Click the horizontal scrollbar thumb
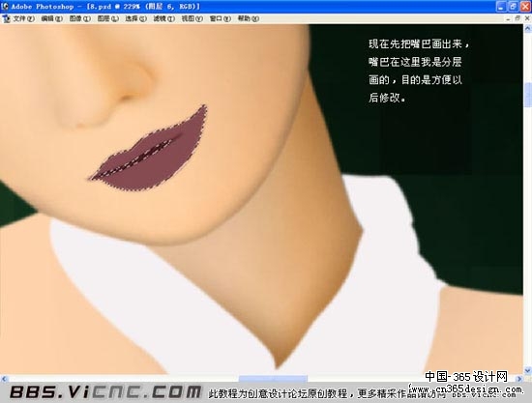The image size is (532, 403). (x=273, y=379)
